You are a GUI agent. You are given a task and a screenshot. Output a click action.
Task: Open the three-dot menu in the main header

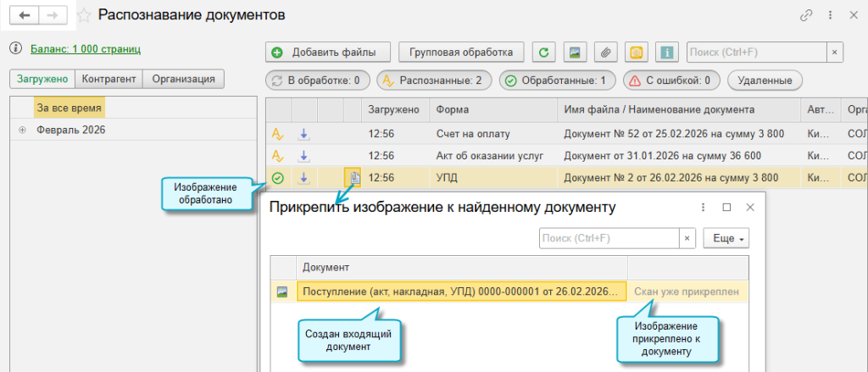tap(829, 16)
